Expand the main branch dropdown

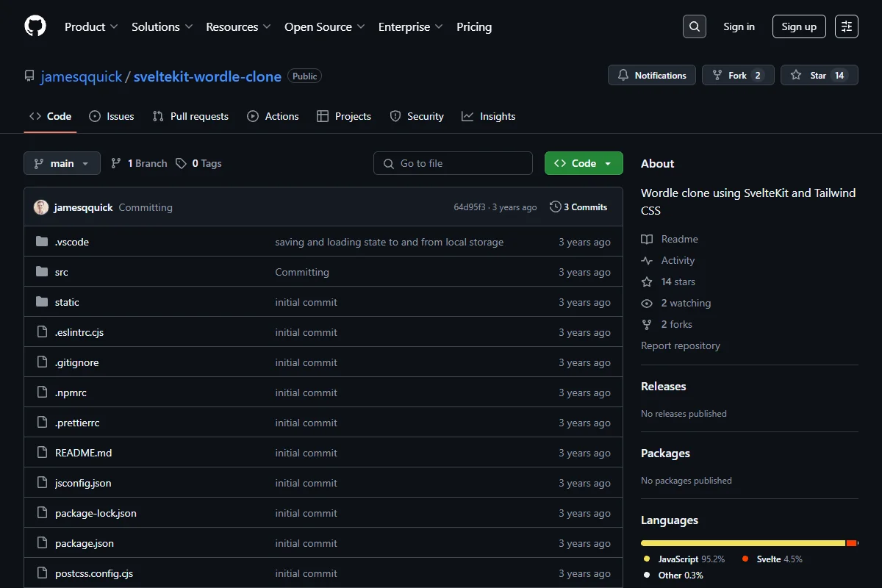(62, 163)
